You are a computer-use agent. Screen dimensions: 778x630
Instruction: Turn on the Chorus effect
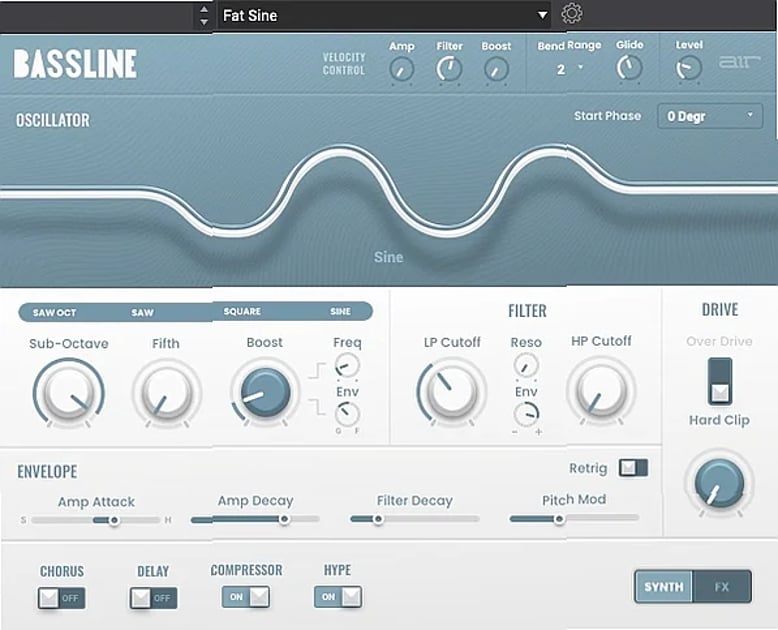click(62, 598)
